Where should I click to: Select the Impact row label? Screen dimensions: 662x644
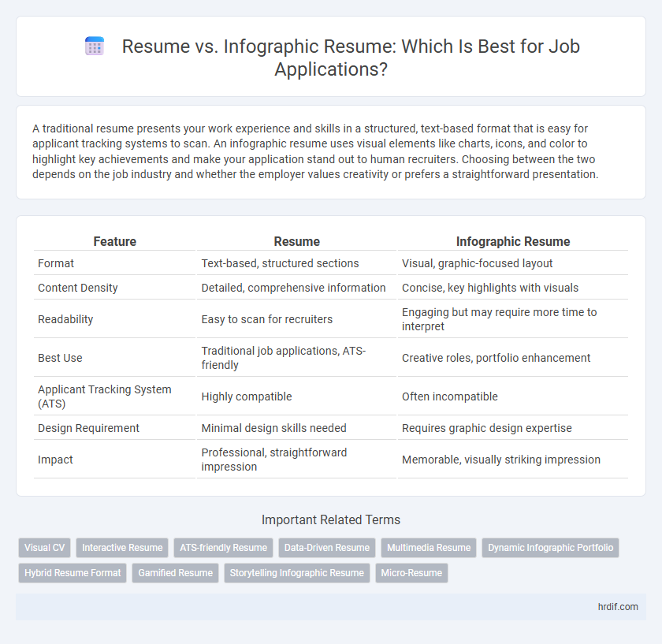pos(55,460)
